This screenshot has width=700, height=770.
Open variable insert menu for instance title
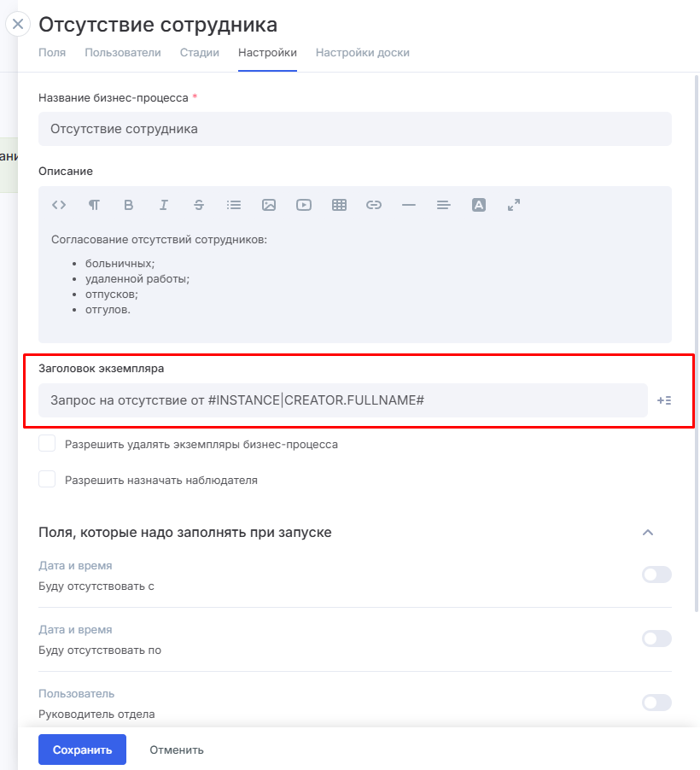(x=663, y=400)
